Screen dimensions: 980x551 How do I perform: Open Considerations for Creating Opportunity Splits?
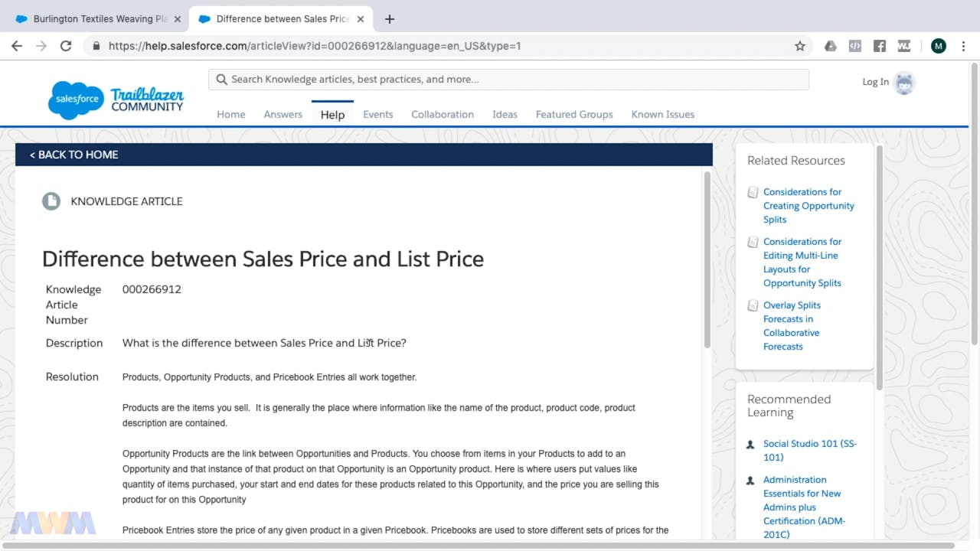[808, 206]
